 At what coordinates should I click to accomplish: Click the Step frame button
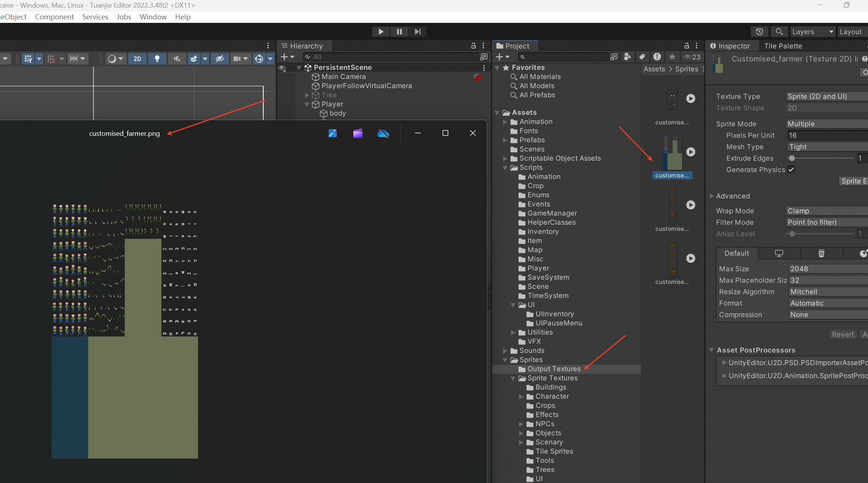click(x=418, y=32)
